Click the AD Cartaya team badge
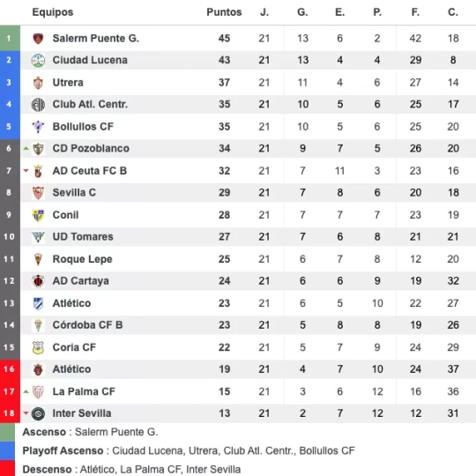 [38, 281]
